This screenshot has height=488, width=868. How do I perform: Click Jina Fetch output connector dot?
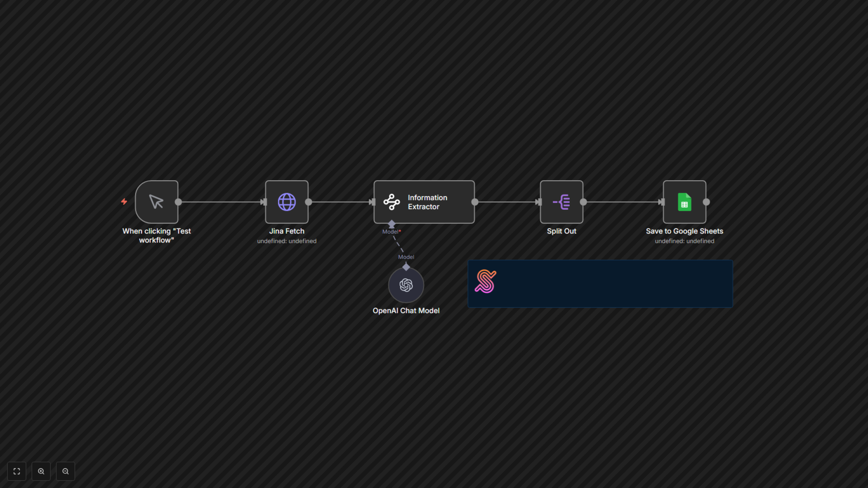[308, 202]
